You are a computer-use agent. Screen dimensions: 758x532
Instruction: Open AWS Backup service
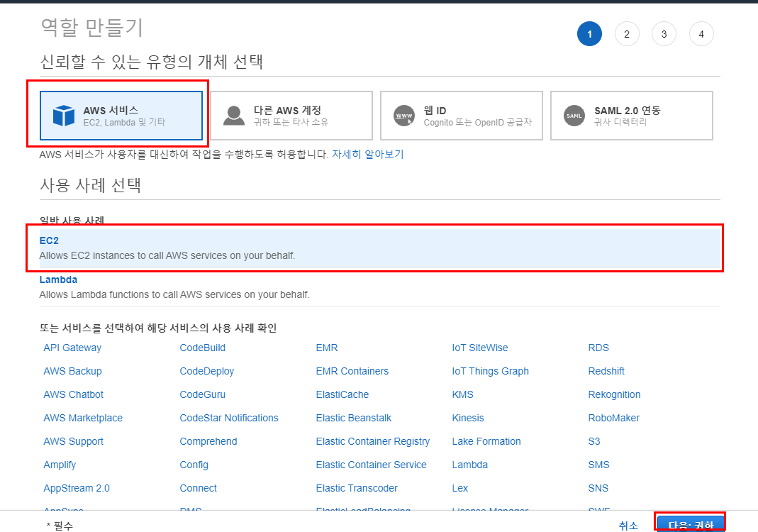coord(72,371)
